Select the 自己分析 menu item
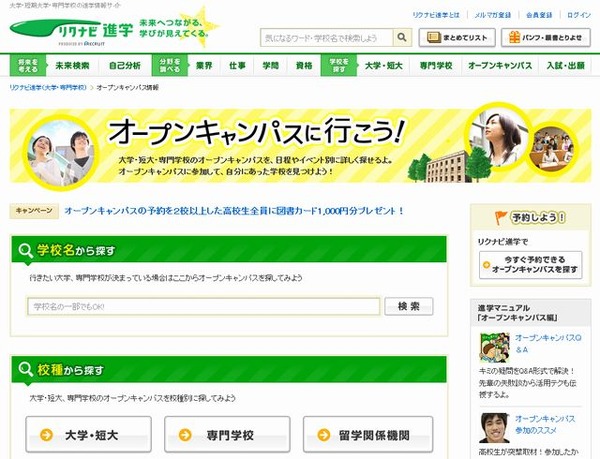600x459 pixels. (x=125, y=65)
